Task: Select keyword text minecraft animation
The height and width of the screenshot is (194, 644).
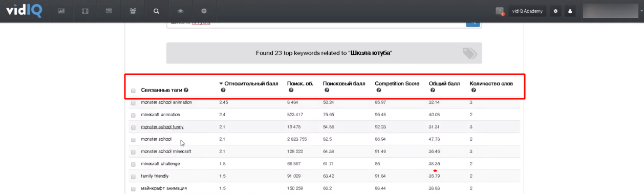Action: [160, 115]
